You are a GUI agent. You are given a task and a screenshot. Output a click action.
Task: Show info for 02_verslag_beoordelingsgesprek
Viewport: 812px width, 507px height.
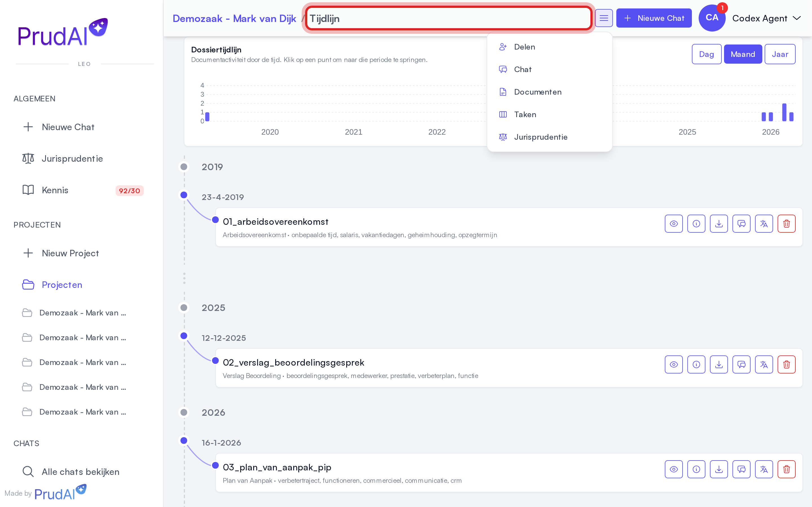pyautogui.click(x=696, y=364)
